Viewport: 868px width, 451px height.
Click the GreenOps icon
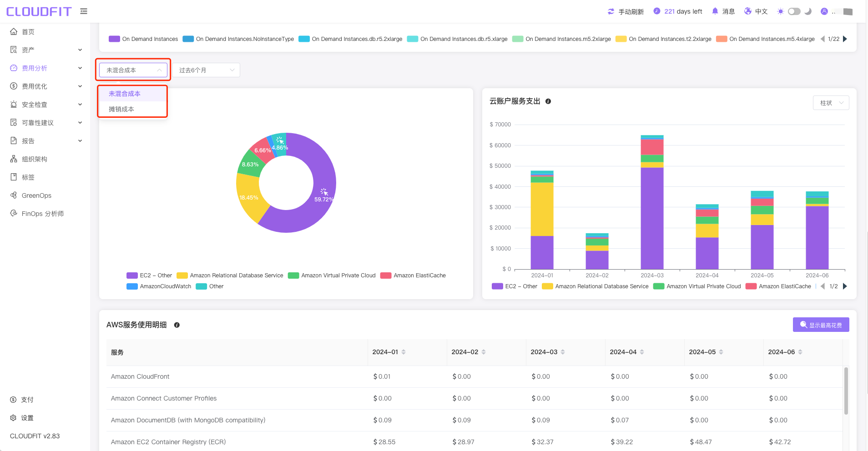tap(14, 195)
